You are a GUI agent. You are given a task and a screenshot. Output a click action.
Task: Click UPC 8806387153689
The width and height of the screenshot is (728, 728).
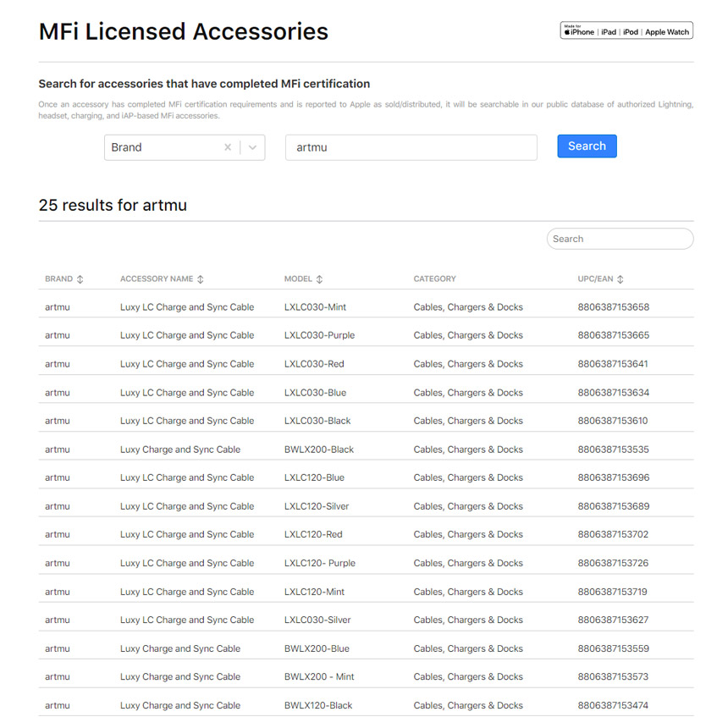pos(614,506)
